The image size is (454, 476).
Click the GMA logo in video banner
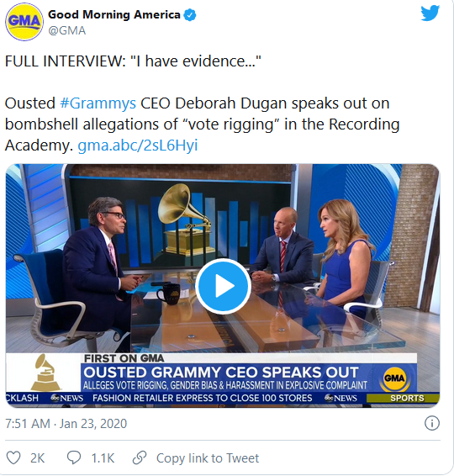[394, 378]
